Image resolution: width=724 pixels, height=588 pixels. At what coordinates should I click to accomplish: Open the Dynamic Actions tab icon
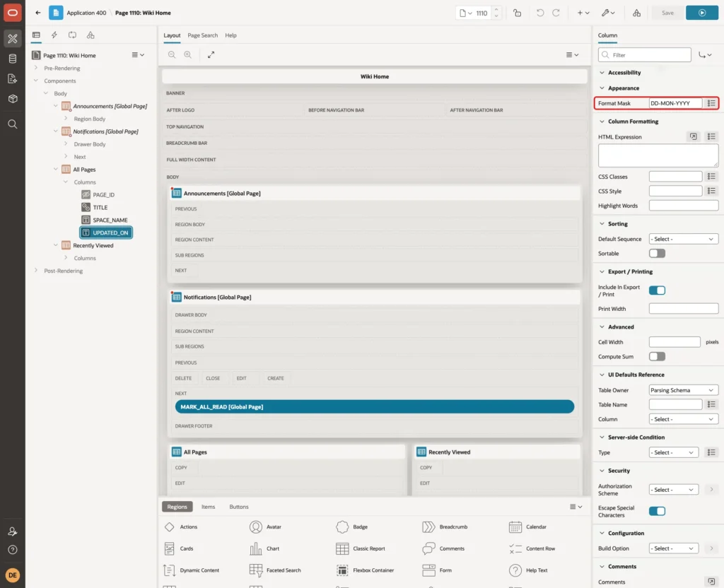(54, 35)
